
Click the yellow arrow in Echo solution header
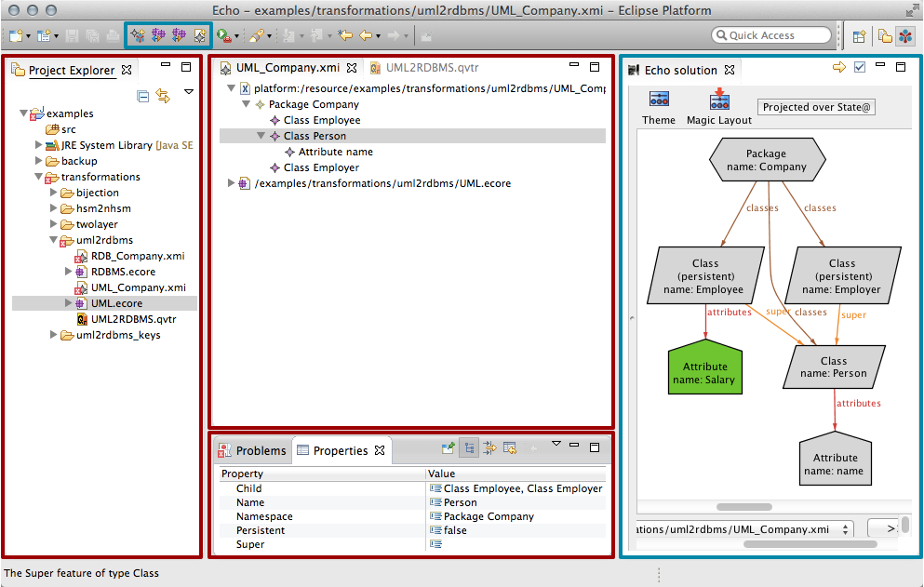coord(838,68)
